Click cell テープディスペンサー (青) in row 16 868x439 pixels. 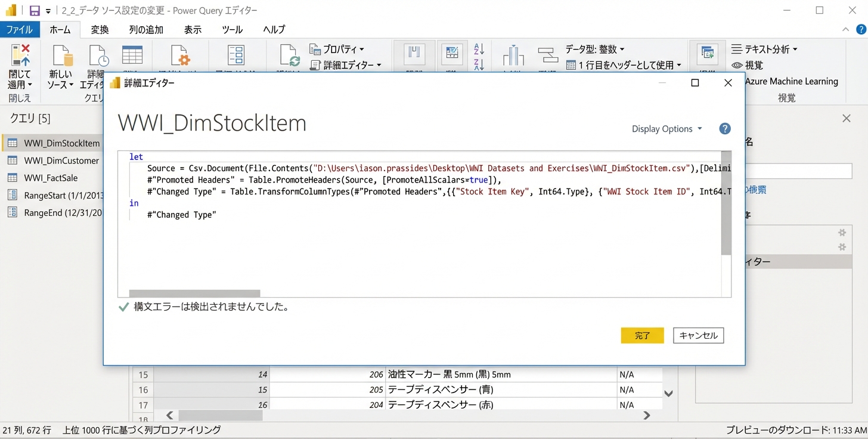[x=501, y=389]
